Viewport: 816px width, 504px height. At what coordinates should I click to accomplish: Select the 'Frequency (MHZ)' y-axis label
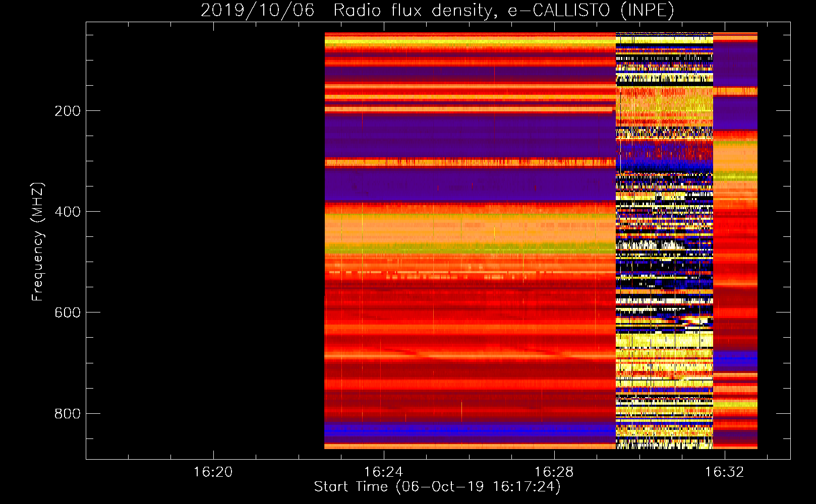coord(38,241)
